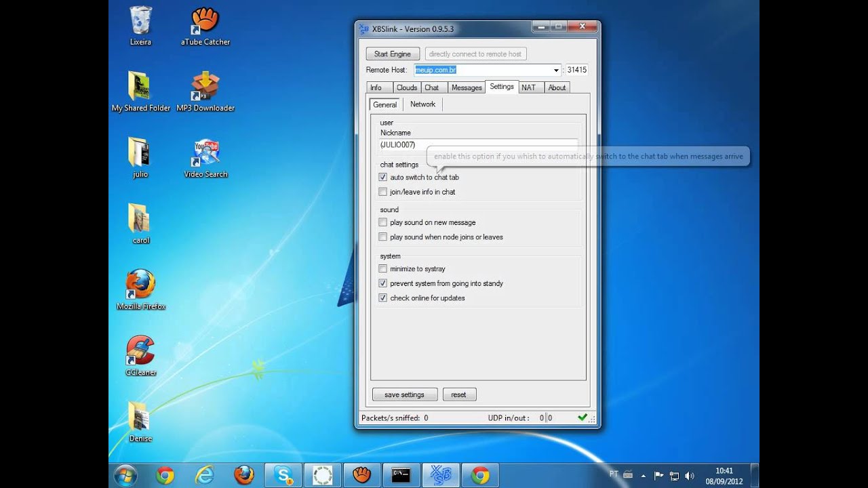The image size is (868, 488).
Task: Click the port field showing 31415
Action: [x=577, y=70]
